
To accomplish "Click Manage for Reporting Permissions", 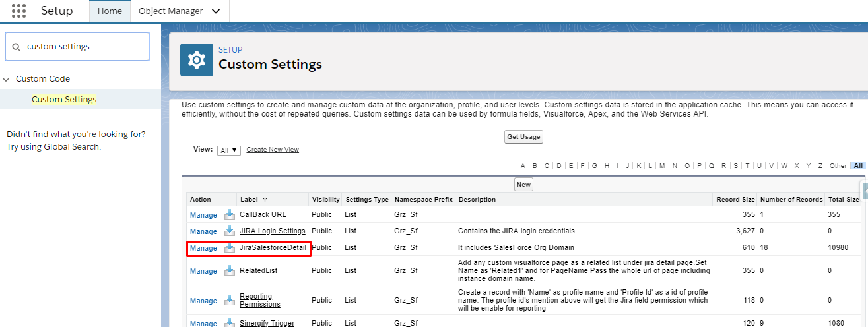I will pyautogui.click(x=203, y=301).
